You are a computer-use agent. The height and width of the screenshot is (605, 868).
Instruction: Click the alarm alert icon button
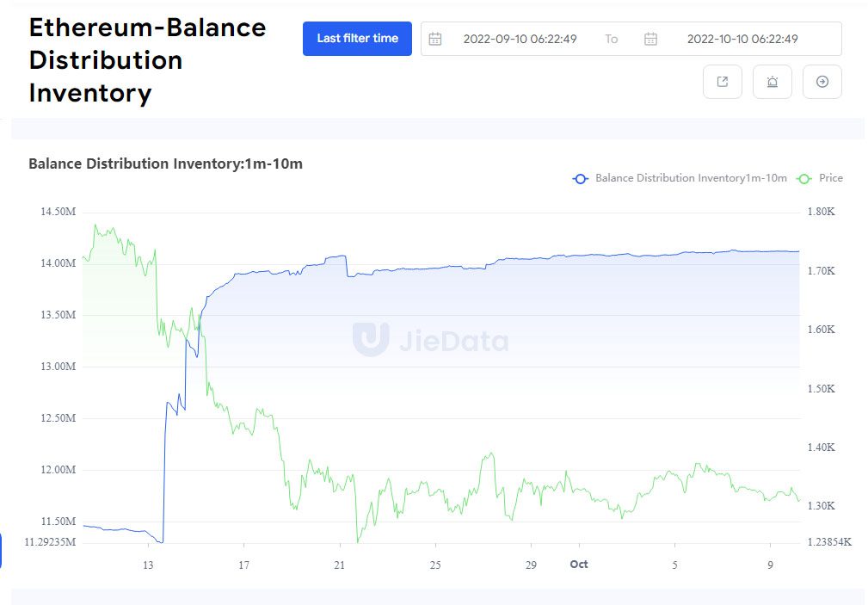pyautogui.click(x=773, y=82)
